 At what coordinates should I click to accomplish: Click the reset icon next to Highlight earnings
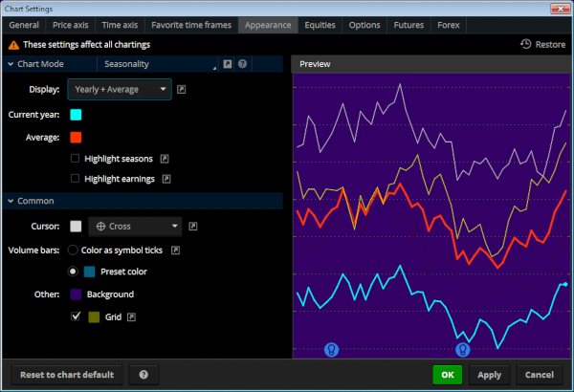(166, 178)
